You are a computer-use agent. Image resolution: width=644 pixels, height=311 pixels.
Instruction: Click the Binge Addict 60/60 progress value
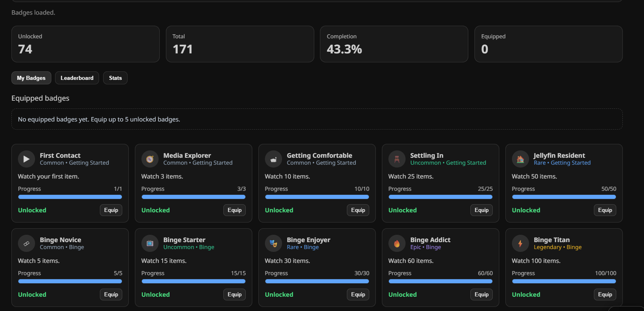point(485,273)
